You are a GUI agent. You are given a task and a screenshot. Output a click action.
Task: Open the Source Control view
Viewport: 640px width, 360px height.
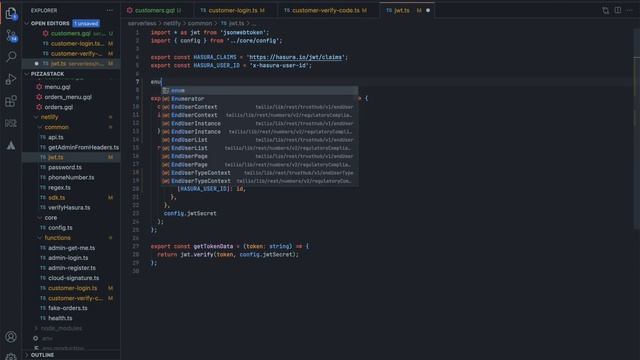(x=11, y=36)
